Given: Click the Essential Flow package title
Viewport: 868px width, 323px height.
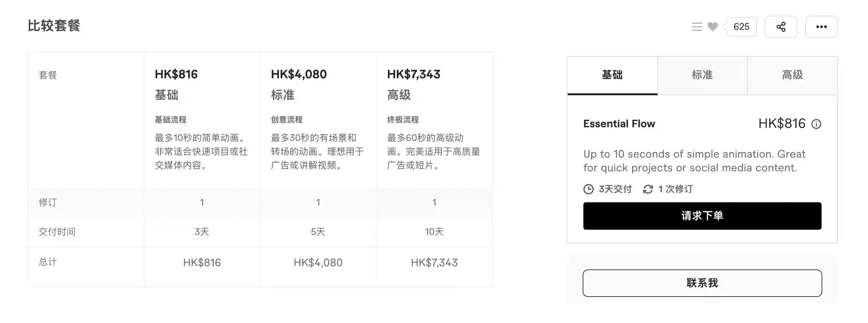Looking at the screenshot, I should click(619, 124).
